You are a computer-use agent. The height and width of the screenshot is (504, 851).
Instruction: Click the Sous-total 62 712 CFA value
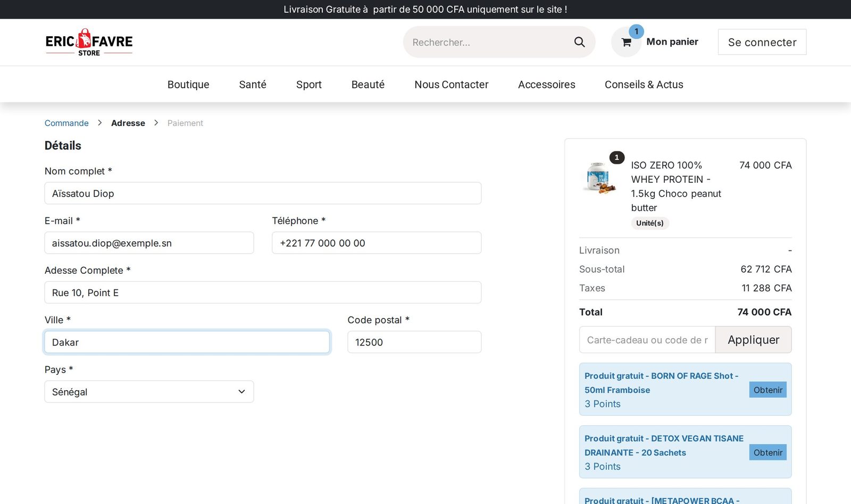(x=766, y=270)
